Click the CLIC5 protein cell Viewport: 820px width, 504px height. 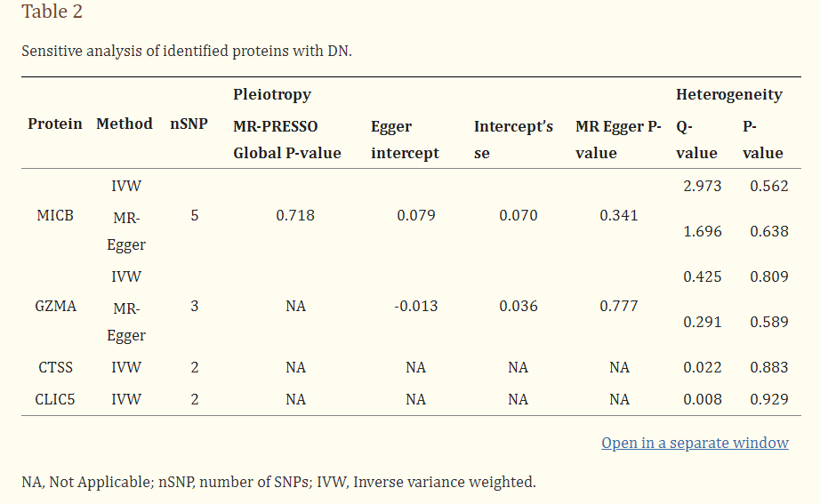55,399
